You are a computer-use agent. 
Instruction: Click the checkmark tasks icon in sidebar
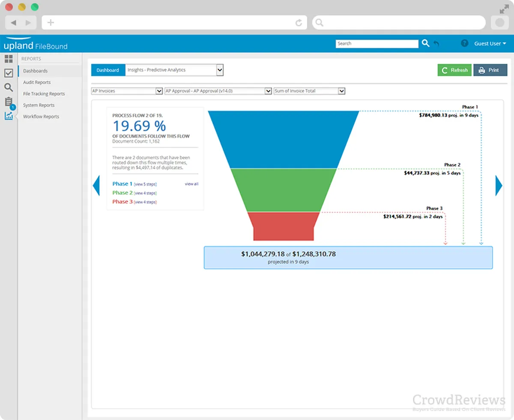pyautogui.click(x=9, y=73)
